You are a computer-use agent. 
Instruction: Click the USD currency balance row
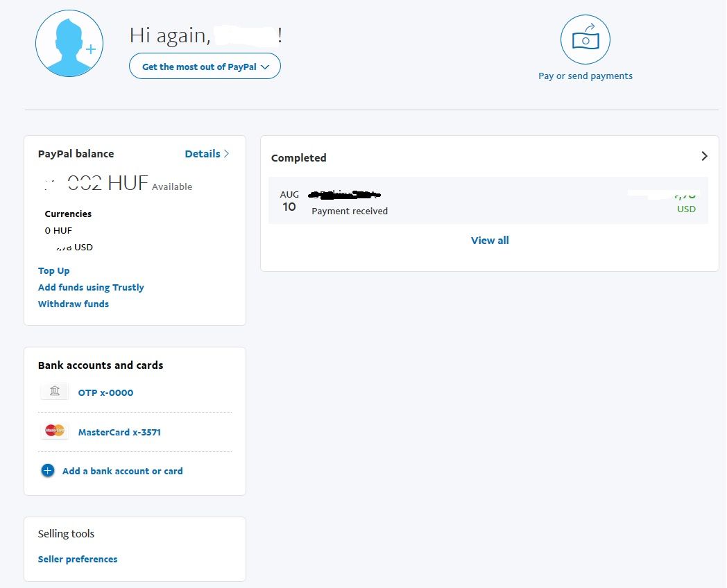point(74,248)
